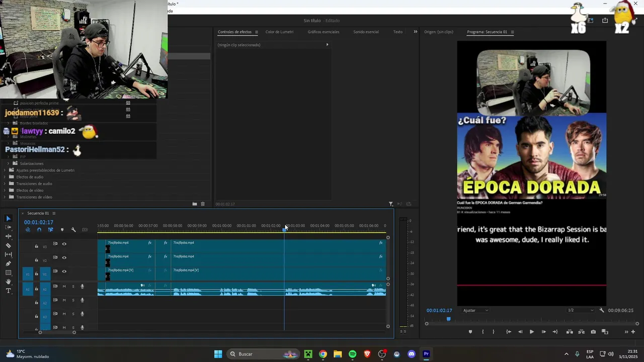The height and width of the screenshot is (362, 644).
Task: Open the Controles de efectos tab
Action: [234, 32]
